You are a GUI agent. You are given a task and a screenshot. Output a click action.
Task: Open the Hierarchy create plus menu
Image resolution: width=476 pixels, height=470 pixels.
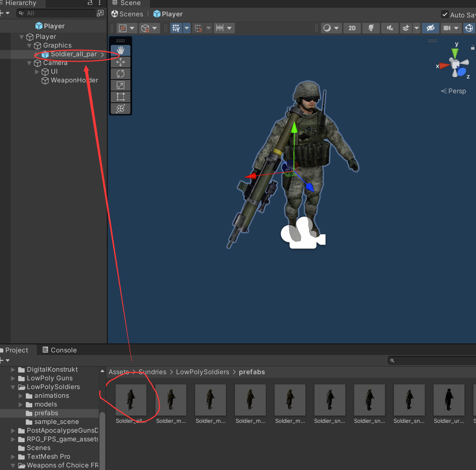click(x=4, y=13)
